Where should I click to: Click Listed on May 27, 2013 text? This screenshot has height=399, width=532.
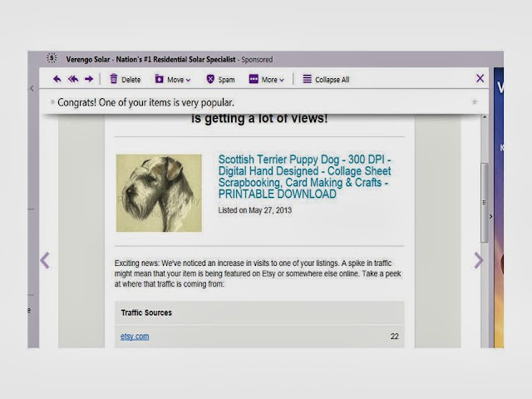(255, 210)
